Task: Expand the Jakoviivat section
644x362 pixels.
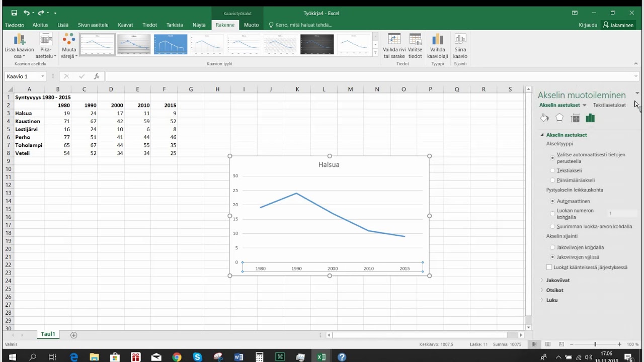Action: 558,280
